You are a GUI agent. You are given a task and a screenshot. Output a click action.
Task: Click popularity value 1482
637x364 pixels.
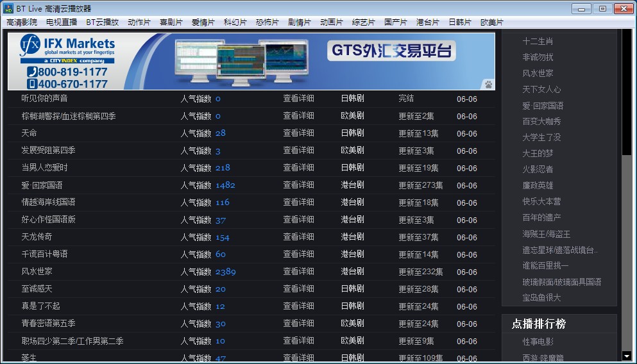pyautogui.click(x=225, y=185)
